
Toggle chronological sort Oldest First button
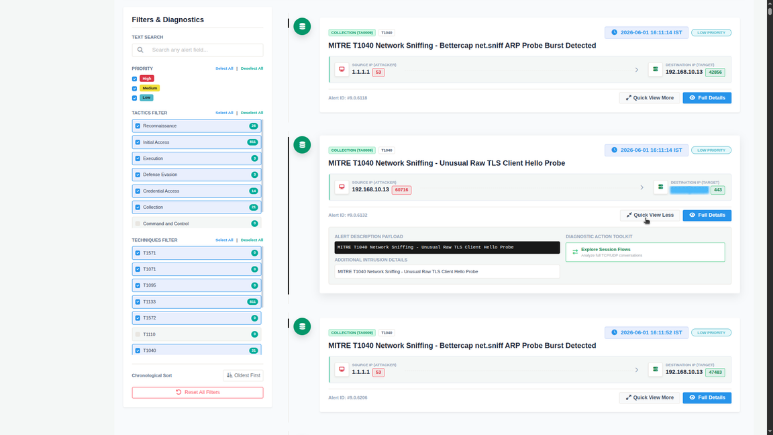[243, 375]
